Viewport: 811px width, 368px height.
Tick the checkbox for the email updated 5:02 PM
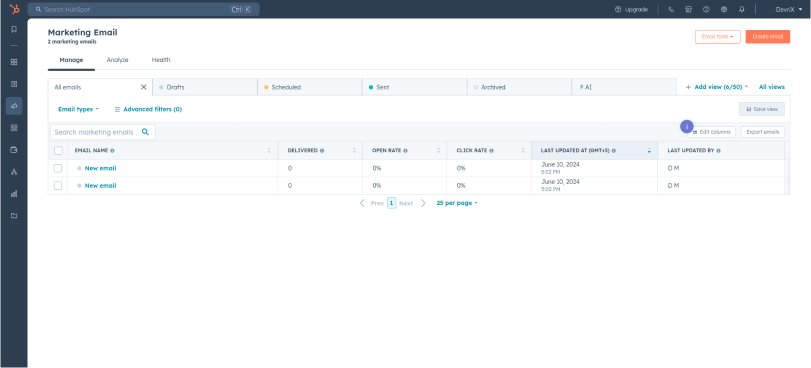[58, 168]
